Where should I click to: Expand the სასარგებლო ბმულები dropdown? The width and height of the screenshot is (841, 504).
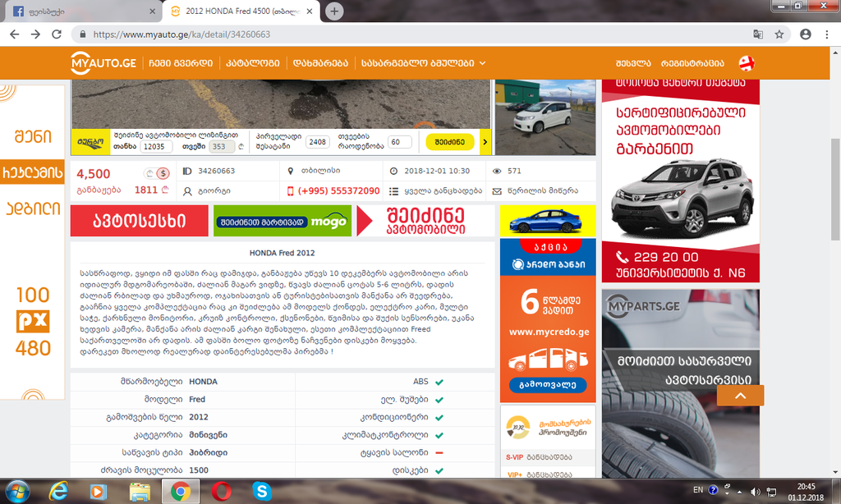pos(423,63)
